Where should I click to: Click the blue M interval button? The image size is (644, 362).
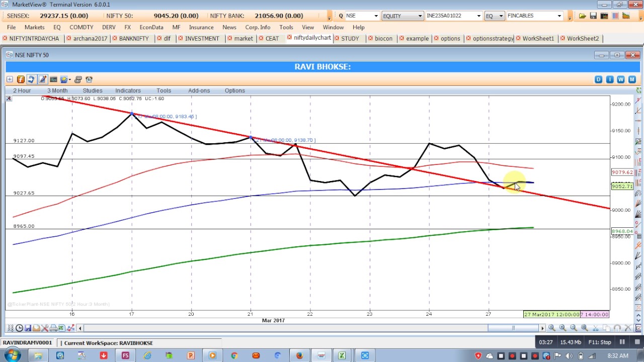(632, 79)
